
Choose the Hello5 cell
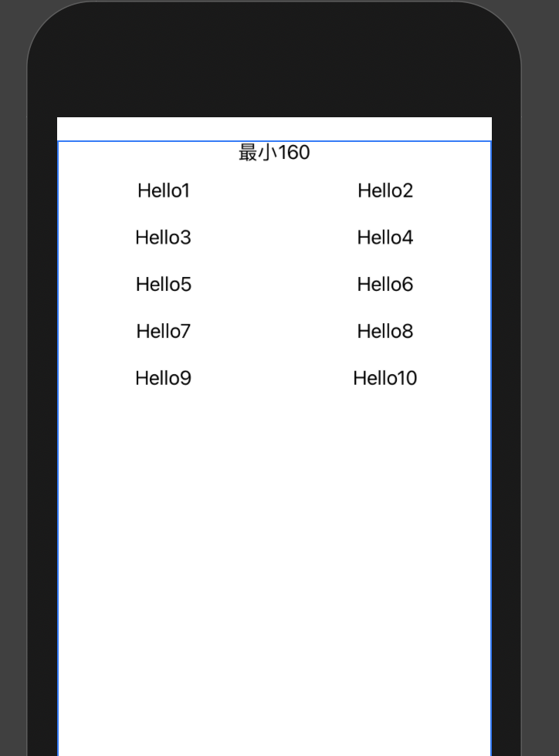(x=164, y=284)
